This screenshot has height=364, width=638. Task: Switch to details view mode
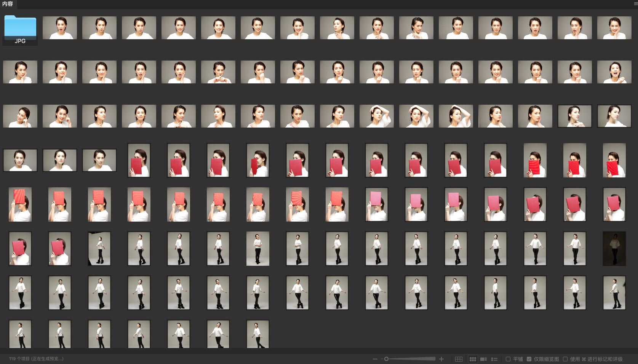coord(483,359)
